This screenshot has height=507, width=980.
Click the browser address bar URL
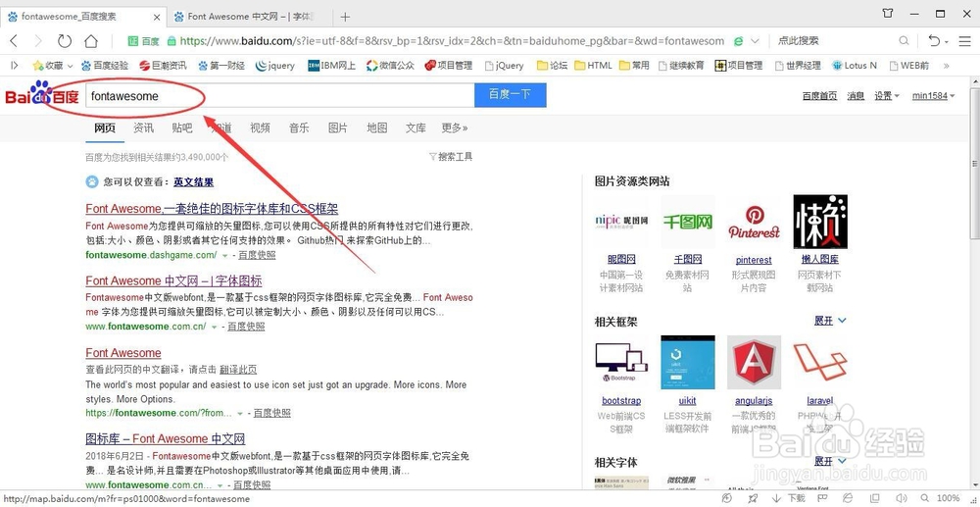click(452, 41)
